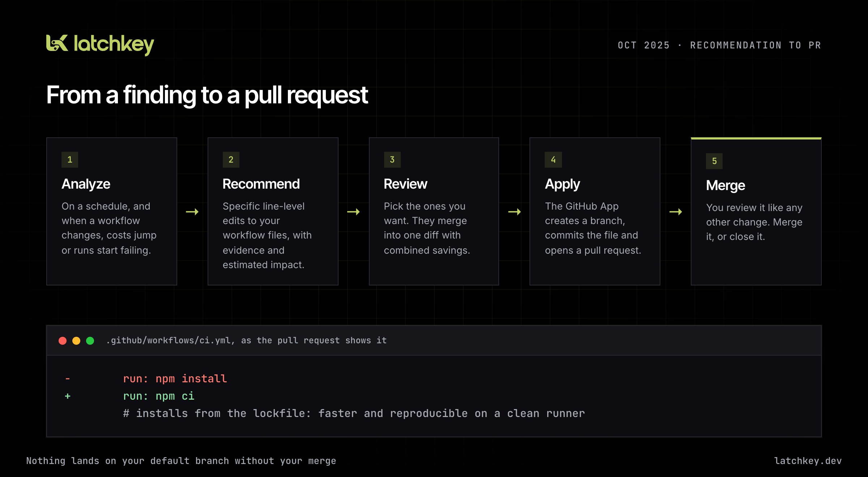Click the removed line 'run: npm install'
868x477 pixels.
175,379
